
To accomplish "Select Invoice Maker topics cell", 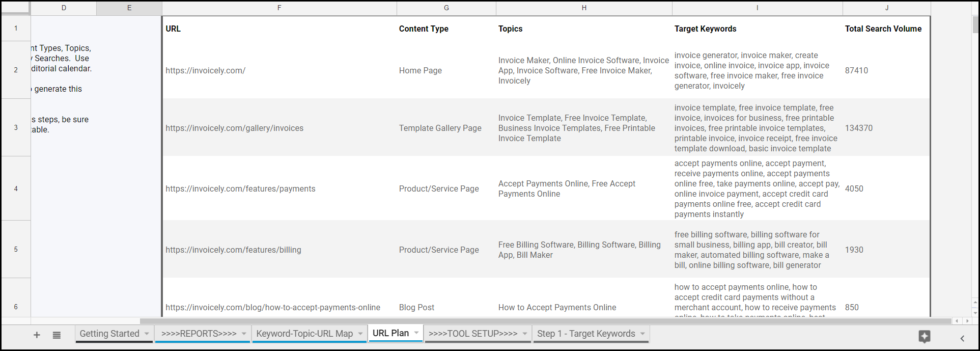I will click(x=584, y=70).
